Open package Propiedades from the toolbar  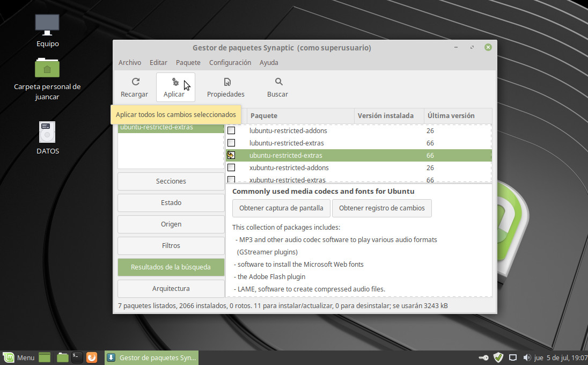(226, 82)
